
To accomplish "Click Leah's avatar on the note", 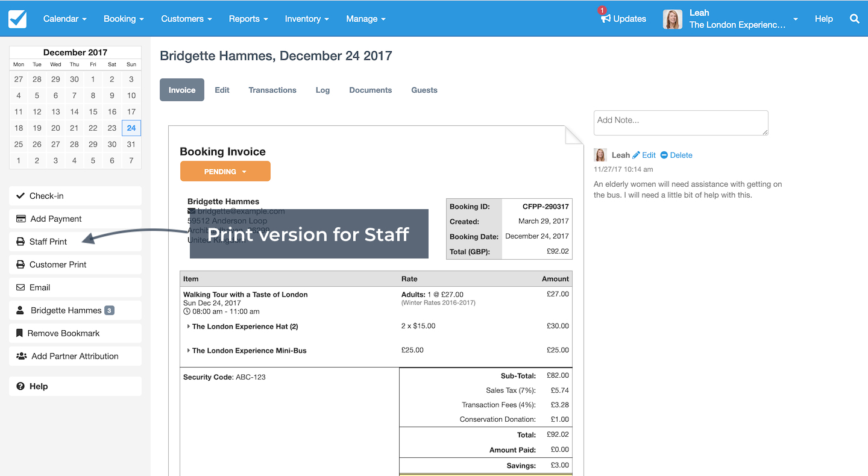I will click(x=600, y=155).
